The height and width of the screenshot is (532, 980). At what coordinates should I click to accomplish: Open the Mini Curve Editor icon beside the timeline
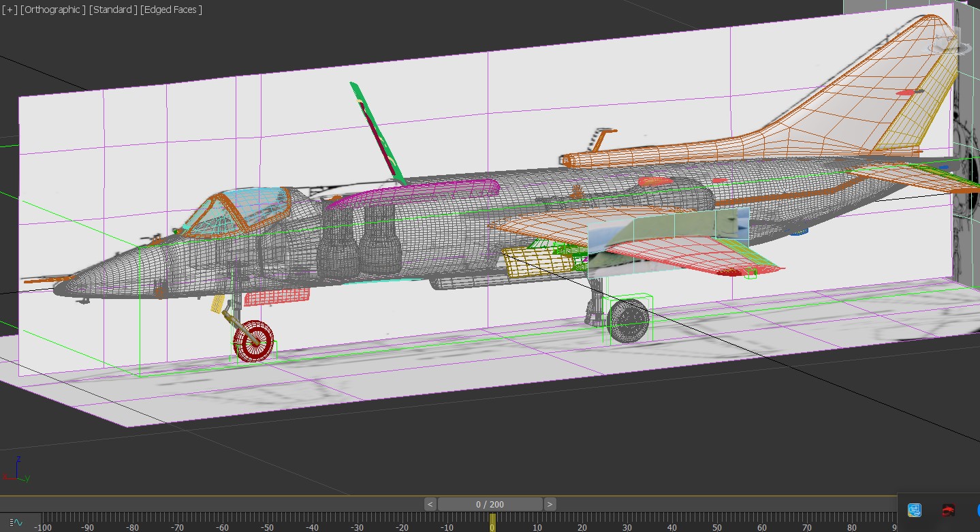pyautogui.click(x=15, y=523)
